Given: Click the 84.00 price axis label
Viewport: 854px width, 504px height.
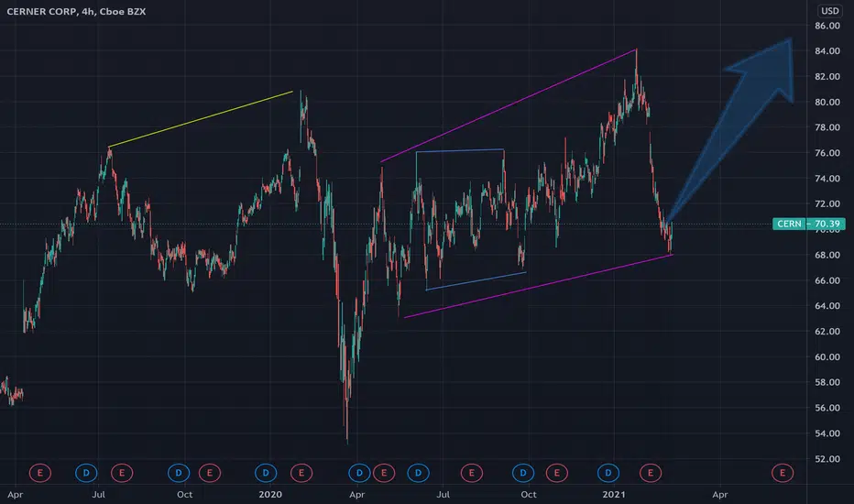Looking at the screenshot, I should tap(827, 51).
